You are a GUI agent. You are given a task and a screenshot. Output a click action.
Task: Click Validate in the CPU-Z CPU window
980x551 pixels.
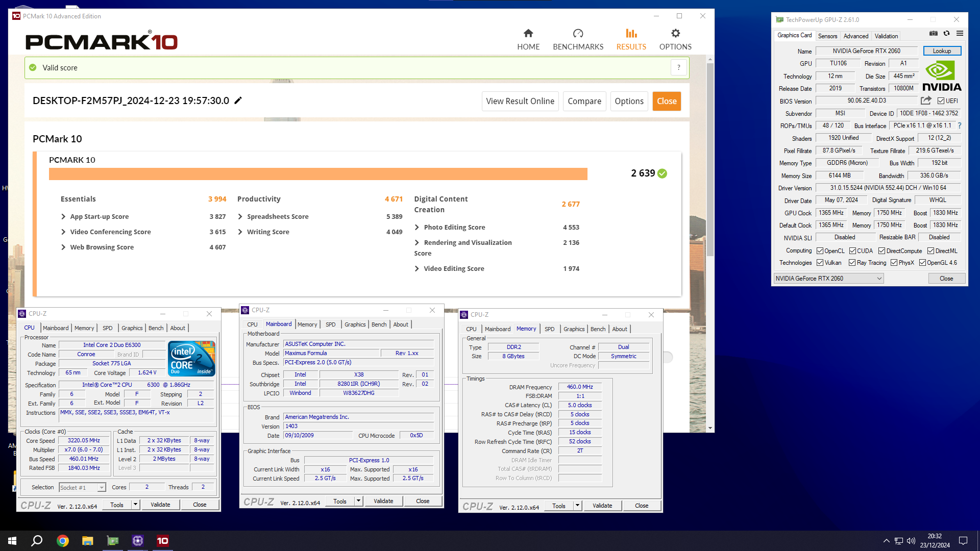(160, 505)
